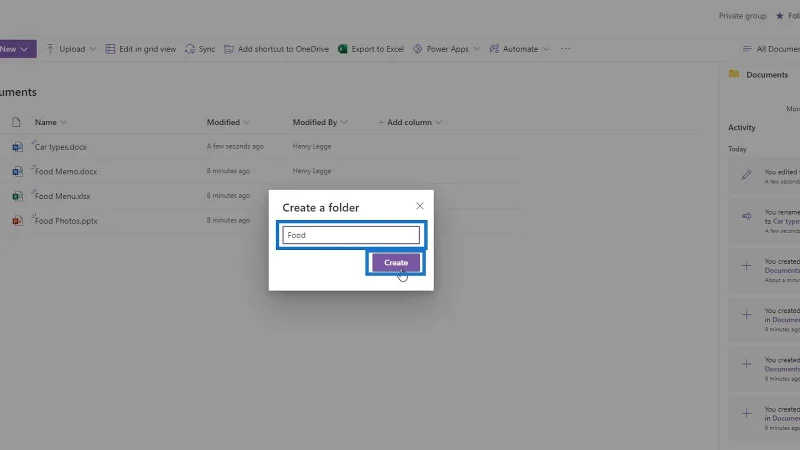The width and height of the screenshot is (800, 450).
Task: Click the Create a folder dialog title
Action: [321, 208]
